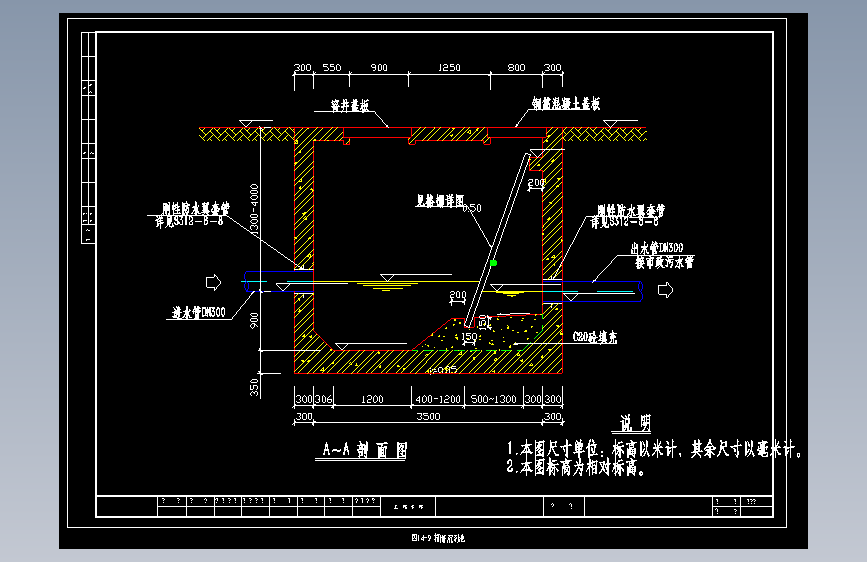The width and height of the screenshot is (867, 562).
Task: Click the right '刚性防水翼套管' sleeve label
Action: tap(631, 211)
